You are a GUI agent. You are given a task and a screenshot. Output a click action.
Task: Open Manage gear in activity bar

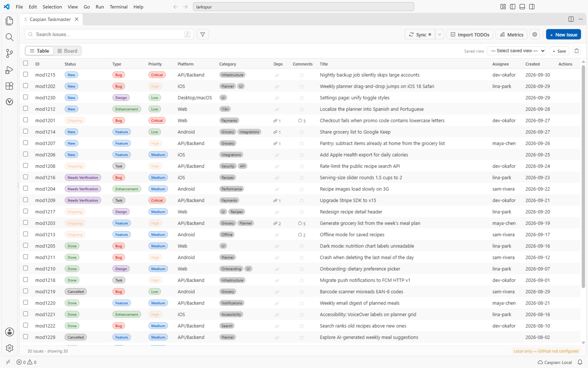pyautogui.click(x=9, y=348)
